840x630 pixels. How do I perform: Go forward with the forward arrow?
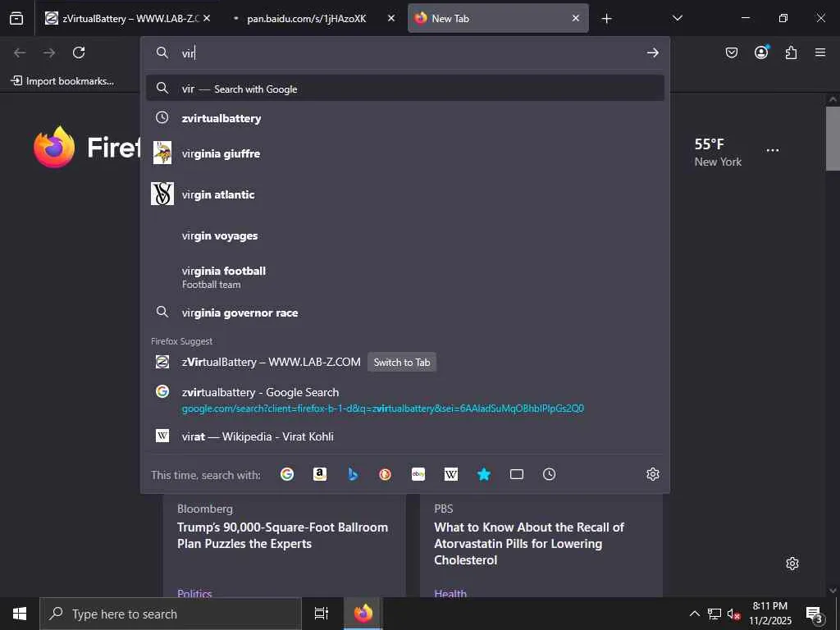[49, 52]
